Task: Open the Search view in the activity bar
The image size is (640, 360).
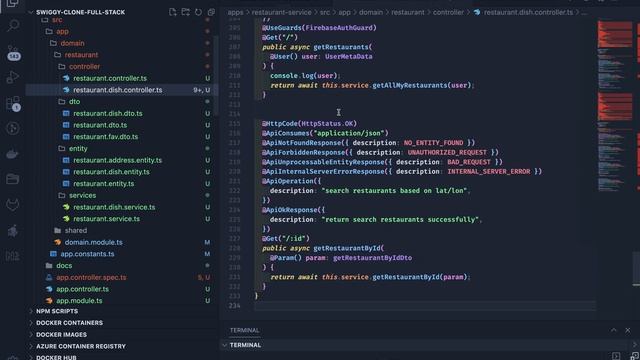Action: pos(13,26)
